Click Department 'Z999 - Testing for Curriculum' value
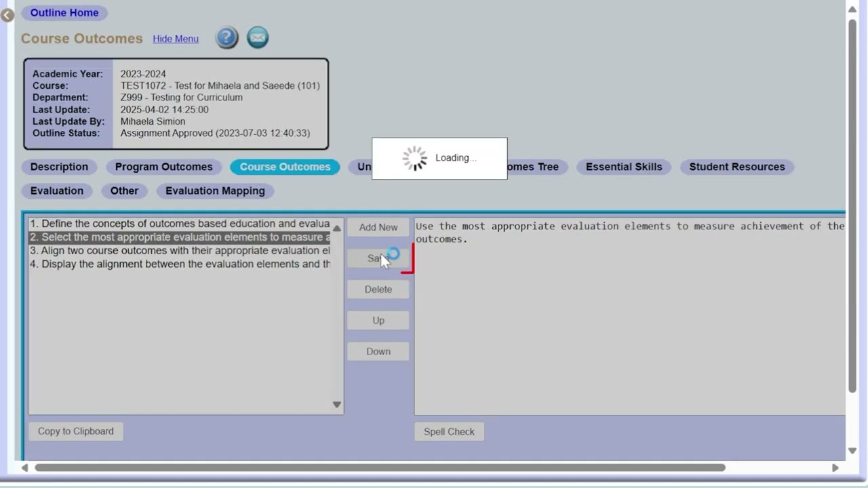This screenshot has width=868, height=488. [x=181, y=98]
